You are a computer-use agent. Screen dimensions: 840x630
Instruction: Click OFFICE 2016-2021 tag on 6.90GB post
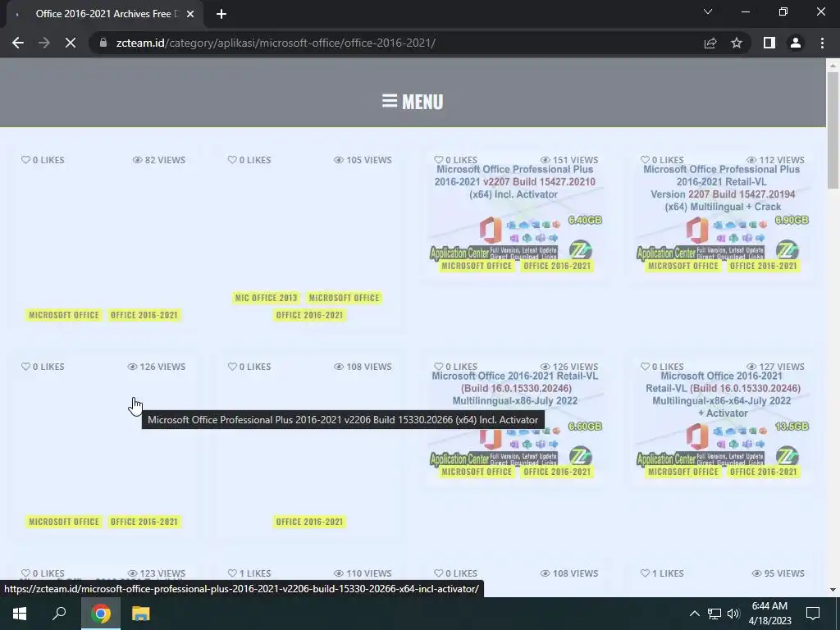(764, 266)
